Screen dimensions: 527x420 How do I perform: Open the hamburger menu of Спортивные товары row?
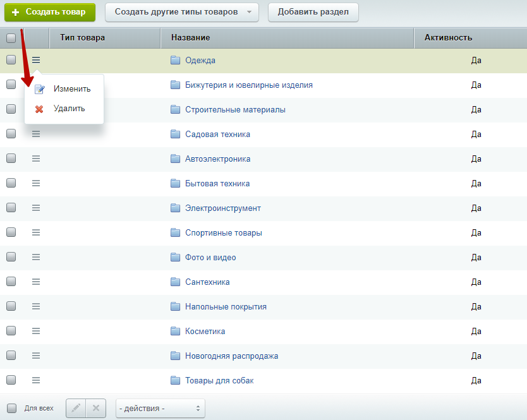pyautogui.click(x=36, y=232)
